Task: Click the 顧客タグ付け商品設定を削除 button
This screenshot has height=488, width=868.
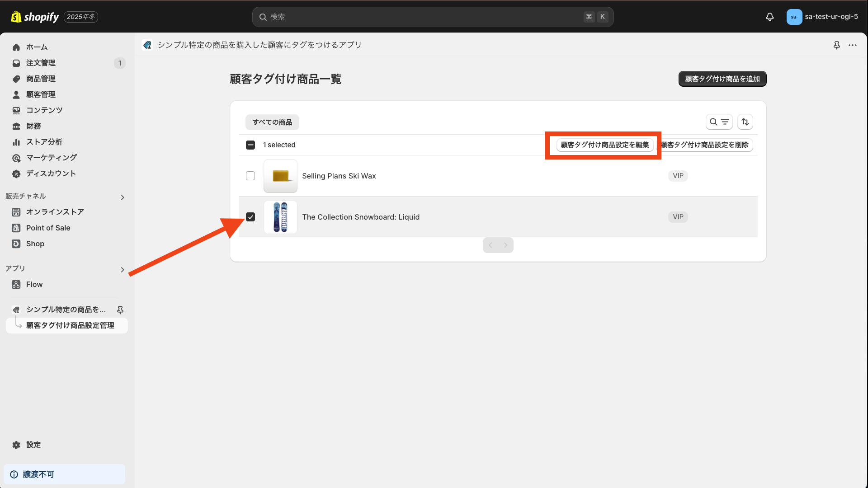Action: click(x=706, y=145)
